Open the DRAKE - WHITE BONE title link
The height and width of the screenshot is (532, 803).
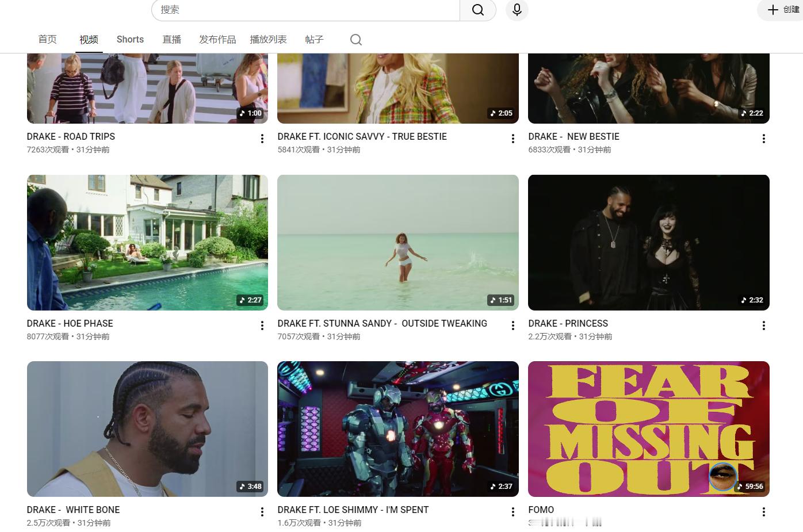pos(73,510)
